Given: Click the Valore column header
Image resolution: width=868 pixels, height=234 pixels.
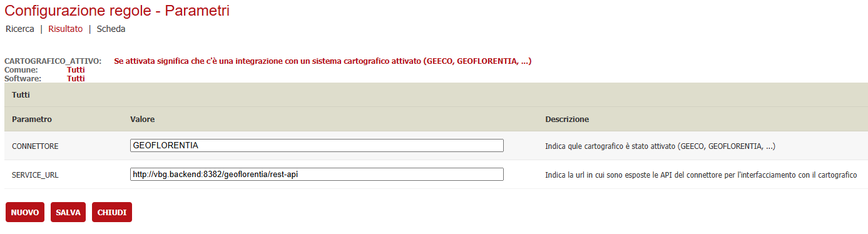Looking at the screenshot, I should pyautogui.click(x=142, y=119).
